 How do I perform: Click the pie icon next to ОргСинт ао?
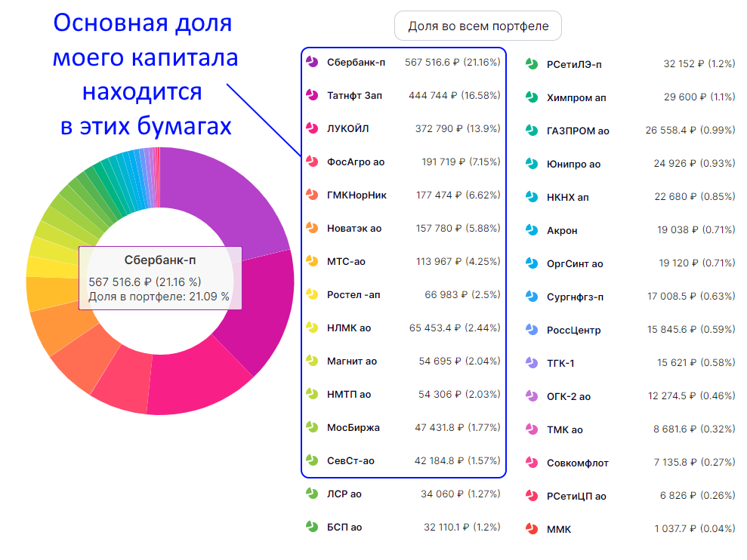tap(532, 263)
